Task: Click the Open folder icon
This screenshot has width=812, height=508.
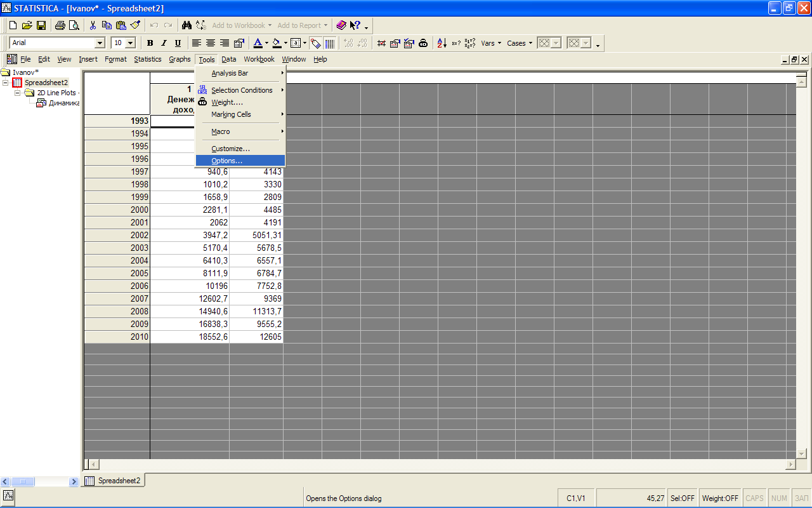Action: coord(27,25)
